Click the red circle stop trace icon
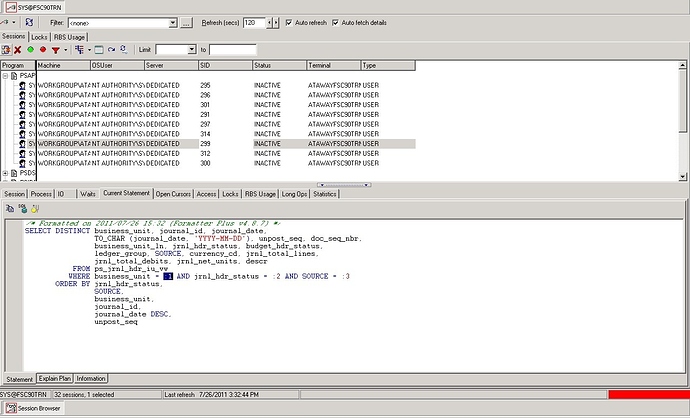This screenshot has width=690, height=418. coord(43,50)
